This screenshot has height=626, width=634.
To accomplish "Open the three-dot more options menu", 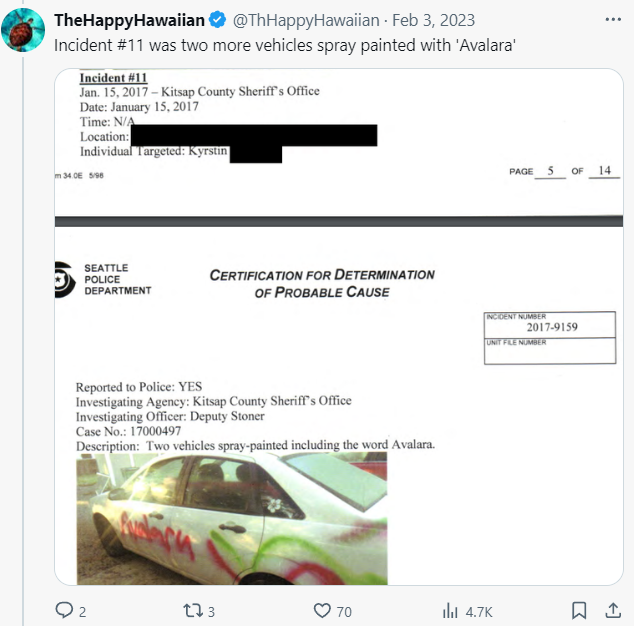I will click(613, 19).
